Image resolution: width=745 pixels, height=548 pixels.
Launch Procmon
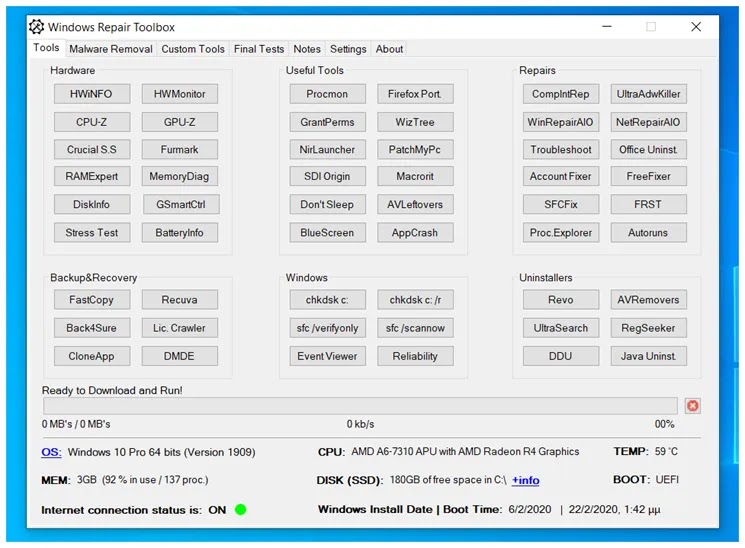[x=327, y=94]
